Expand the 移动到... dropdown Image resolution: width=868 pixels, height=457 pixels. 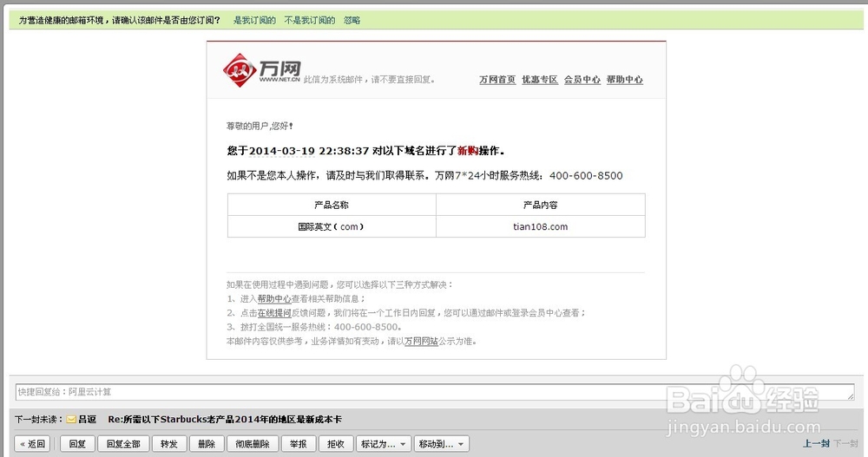[441, 444]
